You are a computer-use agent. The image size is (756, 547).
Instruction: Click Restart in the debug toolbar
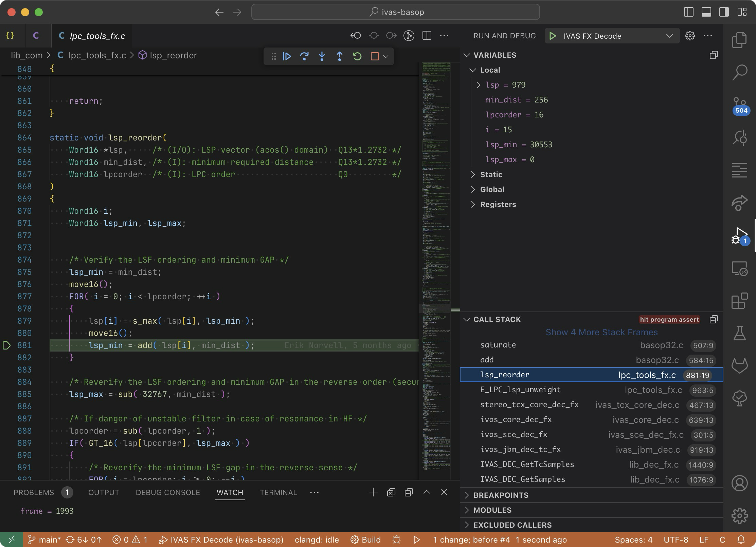pos(357,56)
